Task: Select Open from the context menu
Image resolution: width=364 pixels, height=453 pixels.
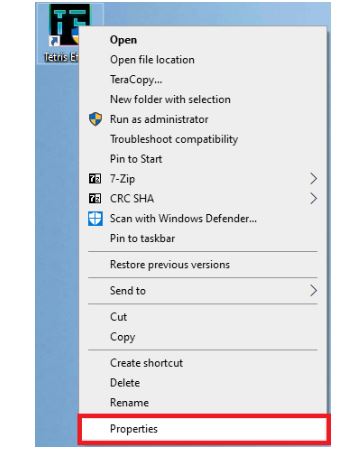Action: coord(123,40)
